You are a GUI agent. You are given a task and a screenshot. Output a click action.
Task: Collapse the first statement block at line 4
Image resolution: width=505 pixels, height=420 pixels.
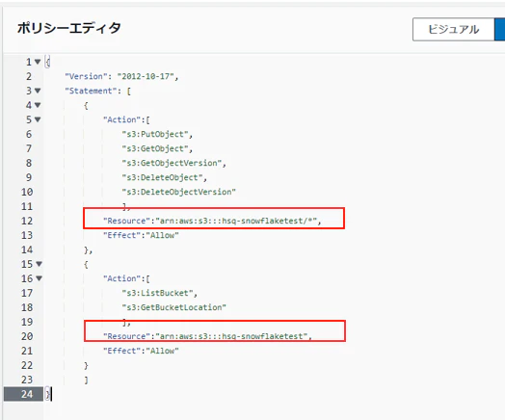point(38,105)
